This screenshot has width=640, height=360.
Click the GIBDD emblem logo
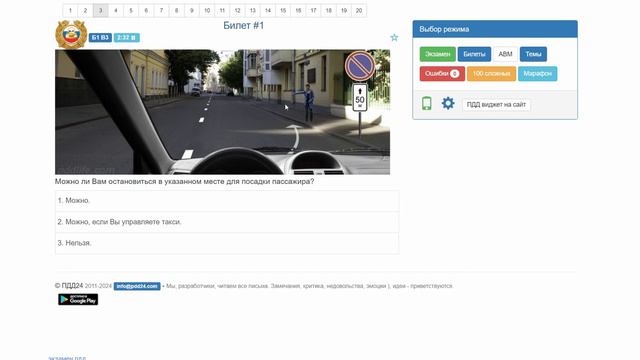(71, 34)
